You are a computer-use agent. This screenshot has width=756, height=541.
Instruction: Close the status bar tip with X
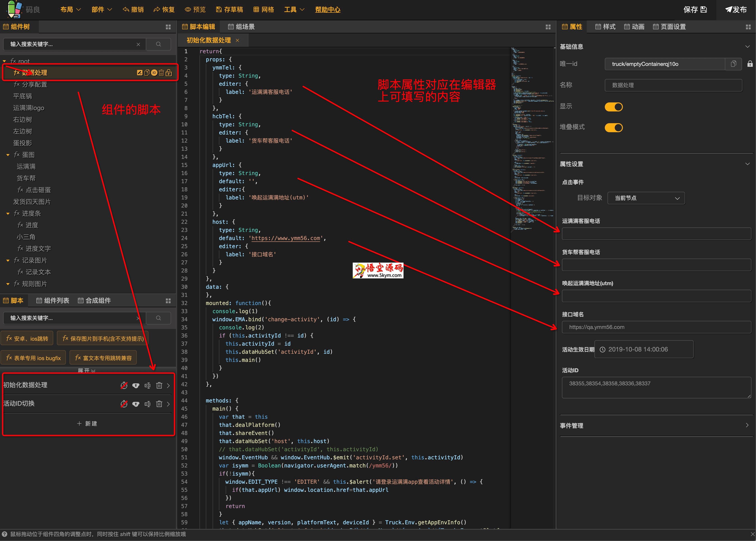pyautogui.click(x=752, y=534)
